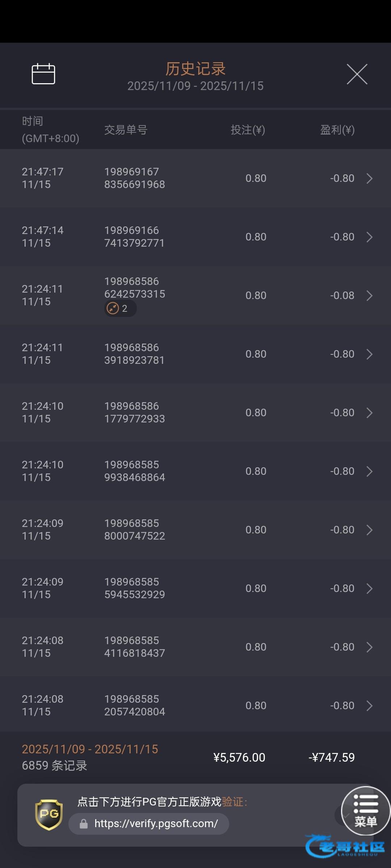Image resolution: width=391 pixels, height=868 pixels.
Task: Click the 2025/11/09 - 2025/11/15 header date range
Action: tap(195, 86)
